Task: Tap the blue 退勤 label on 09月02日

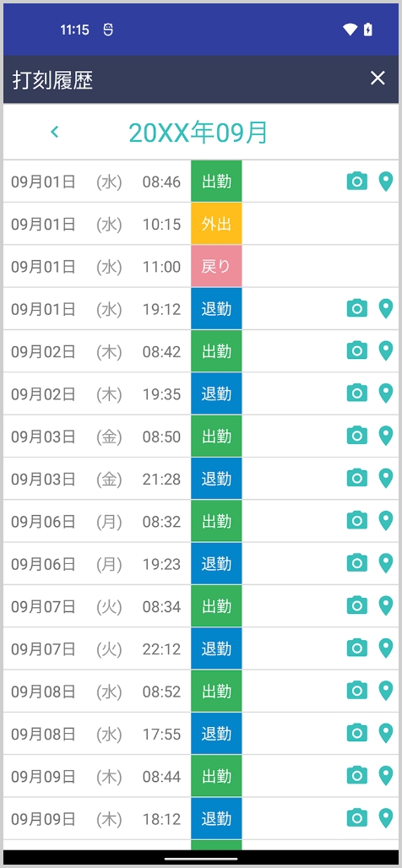Action: pos(216,393)
